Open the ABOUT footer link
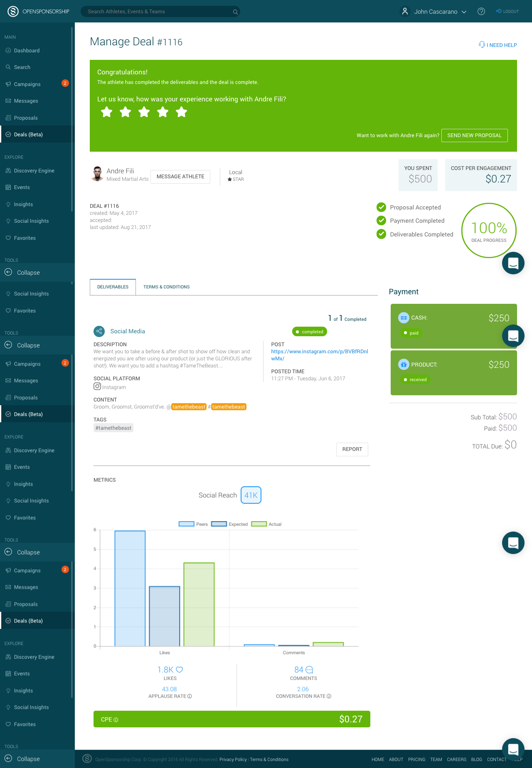 (396, 759)
